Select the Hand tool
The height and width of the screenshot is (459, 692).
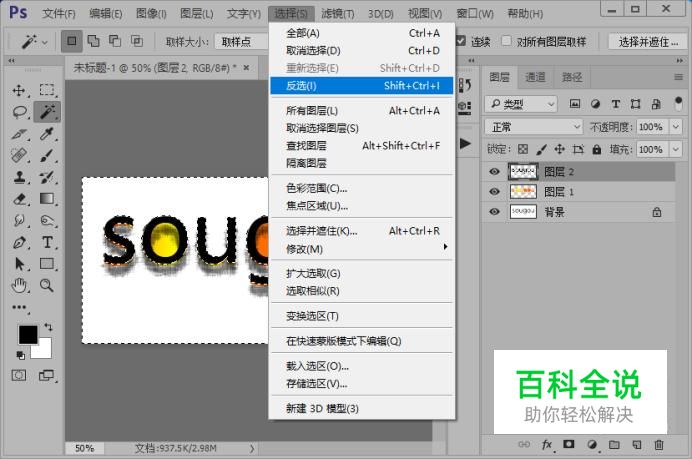(19, 286)
